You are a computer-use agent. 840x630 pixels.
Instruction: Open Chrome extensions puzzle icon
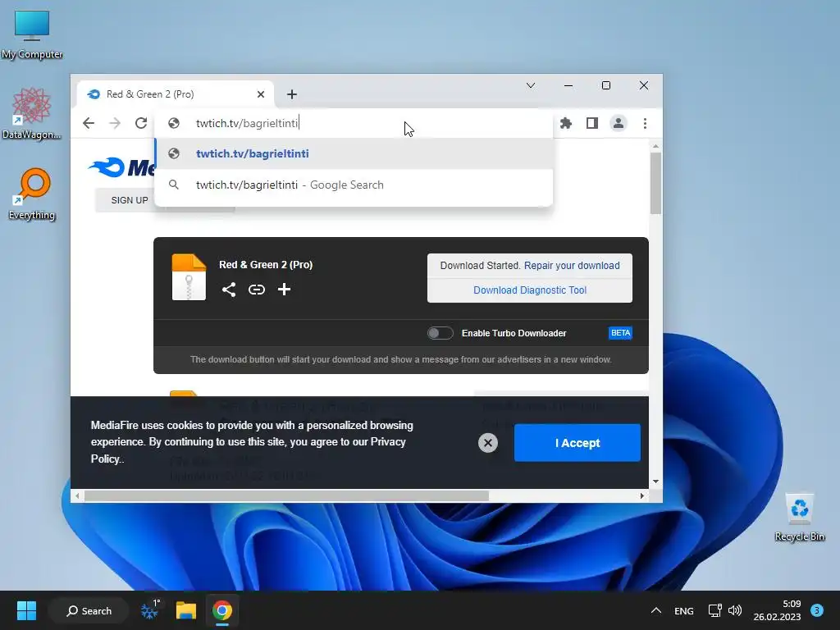[x=566, y=123]
